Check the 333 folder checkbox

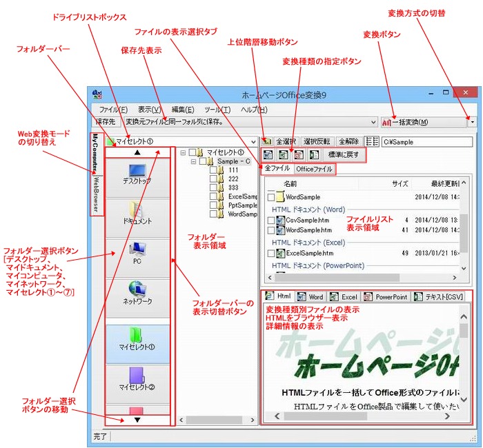(213, 187)
